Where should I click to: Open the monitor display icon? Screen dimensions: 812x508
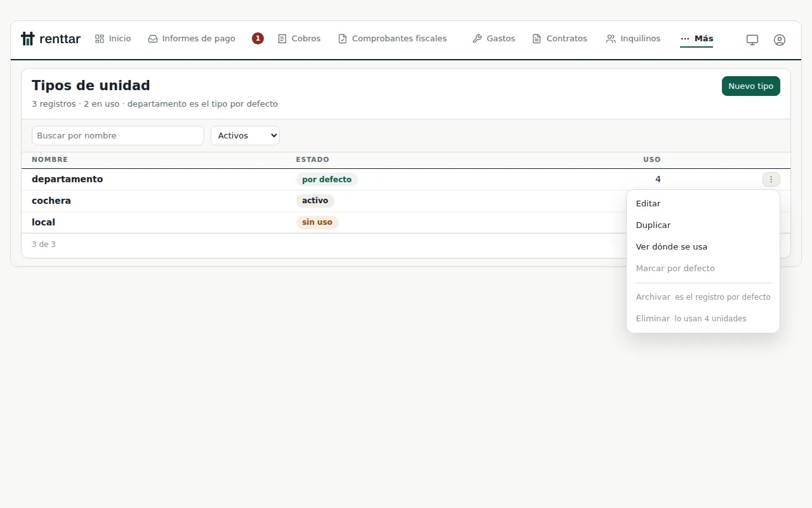[x=752, y=39]
